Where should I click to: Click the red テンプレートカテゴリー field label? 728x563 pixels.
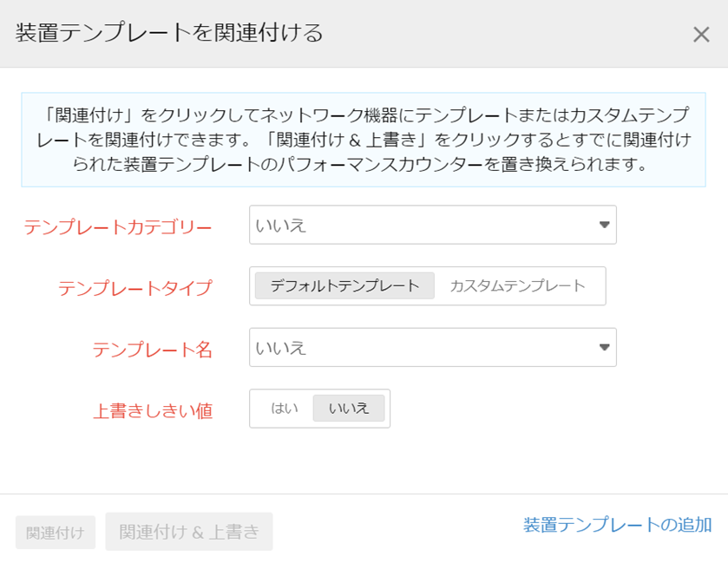[118, 227]
